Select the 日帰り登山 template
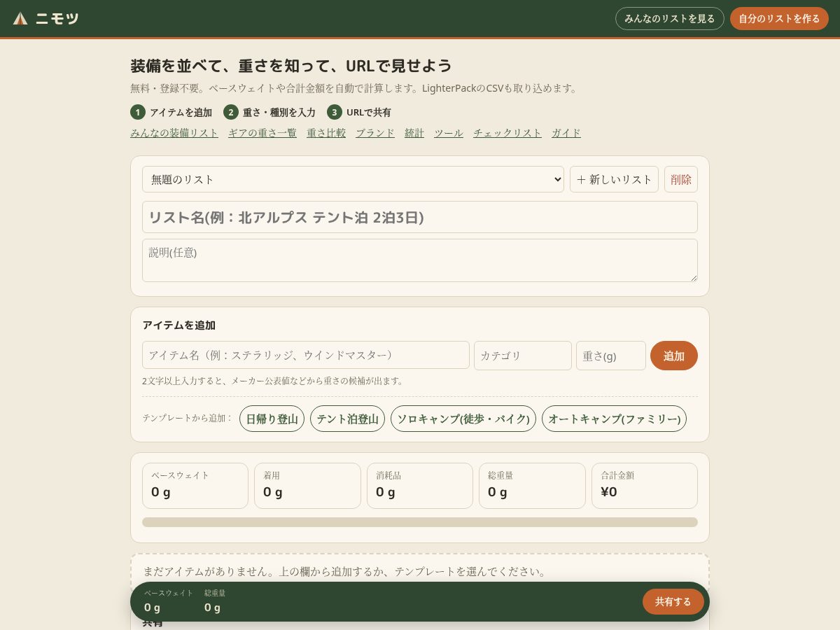840x630 pixels. point(272,419)
